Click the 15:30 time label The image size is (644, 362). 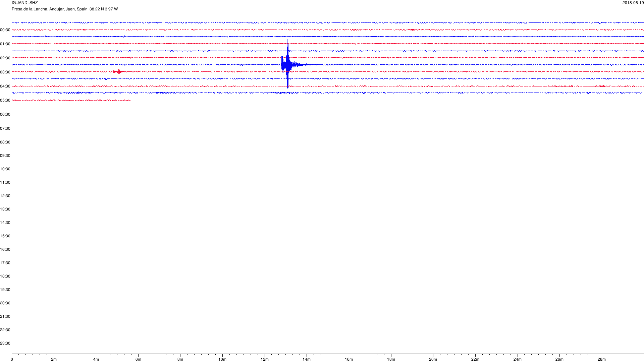(5, 236)
